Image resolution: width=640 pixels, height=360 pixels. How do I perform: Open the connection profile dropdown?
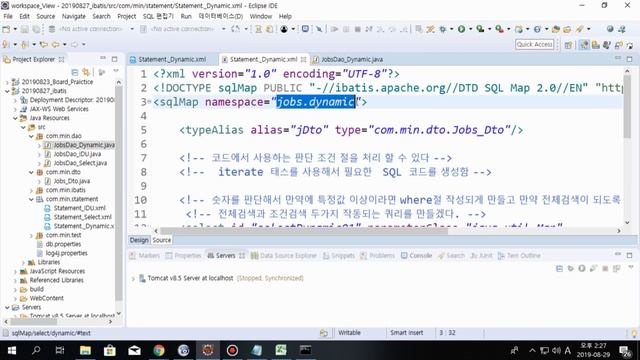pyautogui.click(x=132, y=29)
